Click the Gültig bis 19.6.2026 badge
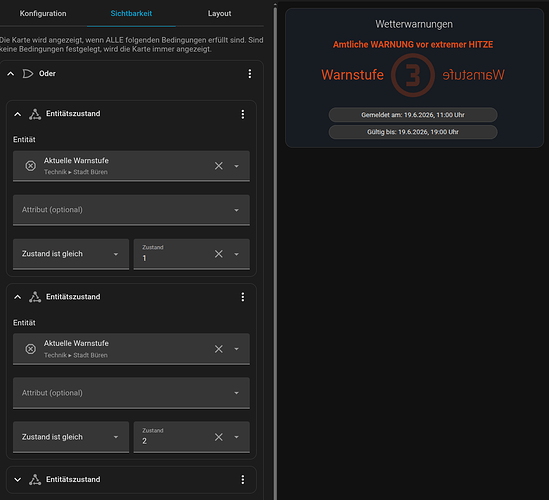The image size is (549, 500). click(413, 132)
